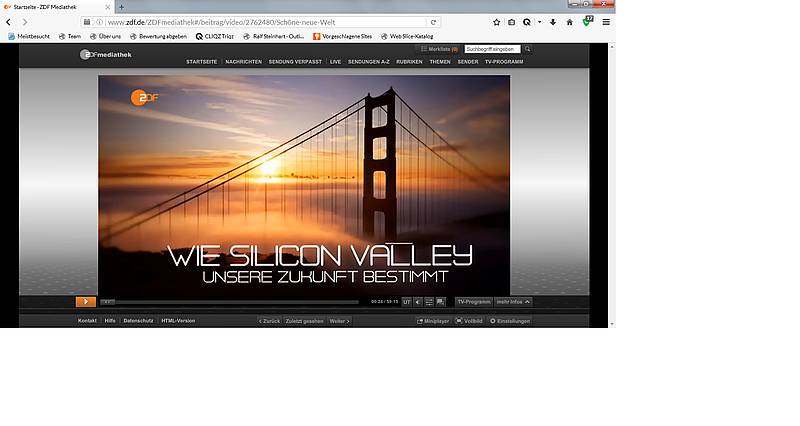Screen dimensions: 800x426
Task: Click the browser address bar URL
Action: pyautogui.click(x=221, y=22)
